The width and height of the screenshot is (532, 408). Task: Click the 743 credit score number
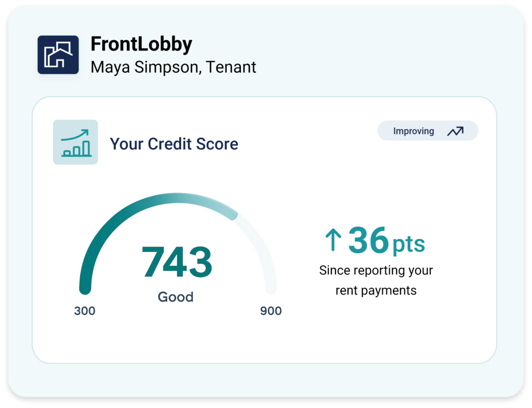click(177, 262)
